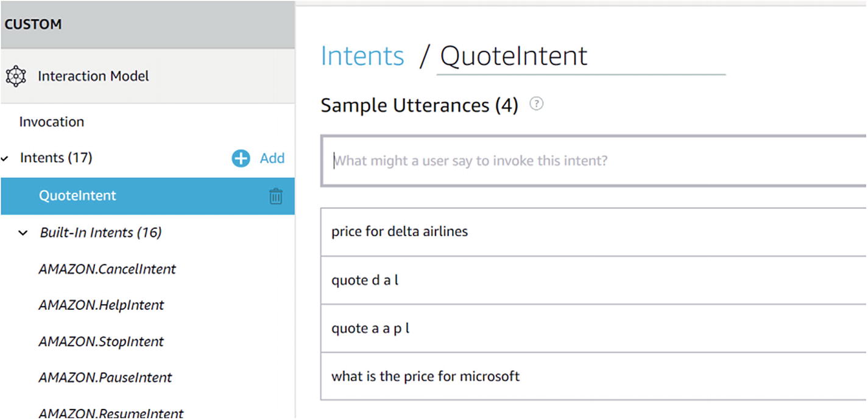Select AMAZON.ResumeIntent
The width and height of the screenshot is (868, 420).
coord(111,413)
